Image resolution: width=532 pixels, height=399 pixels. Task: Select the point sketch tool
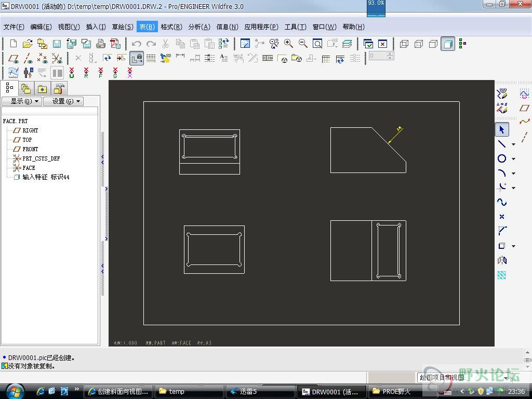click(x=502, y=217)
